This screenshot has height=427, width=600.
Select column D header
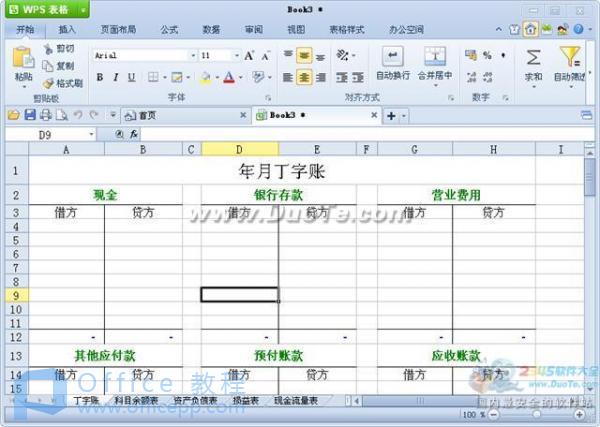pos(240,149)
